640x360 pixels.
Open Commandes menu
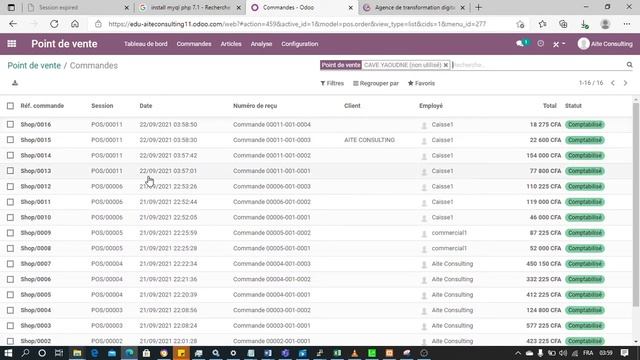click(x=194, y=44)
